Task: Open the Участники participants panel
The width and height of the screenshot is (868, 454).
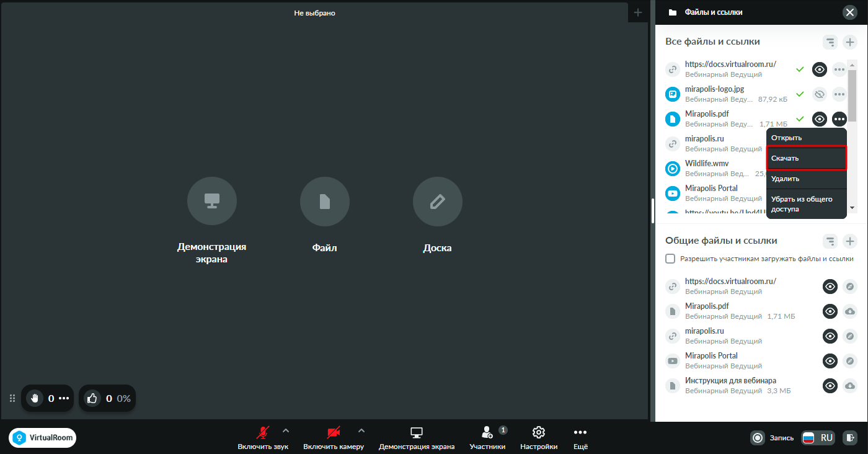Action: [487, 437]
